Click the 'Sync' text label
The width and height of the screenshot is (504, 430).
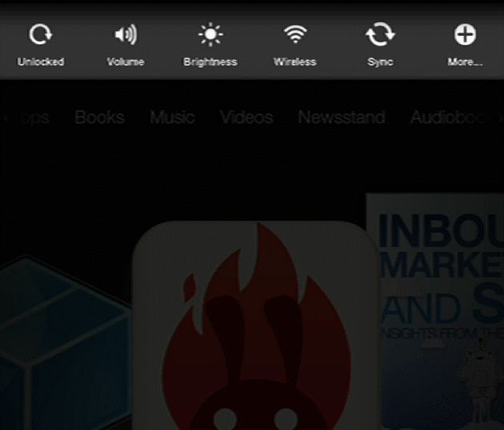[380, 62]
